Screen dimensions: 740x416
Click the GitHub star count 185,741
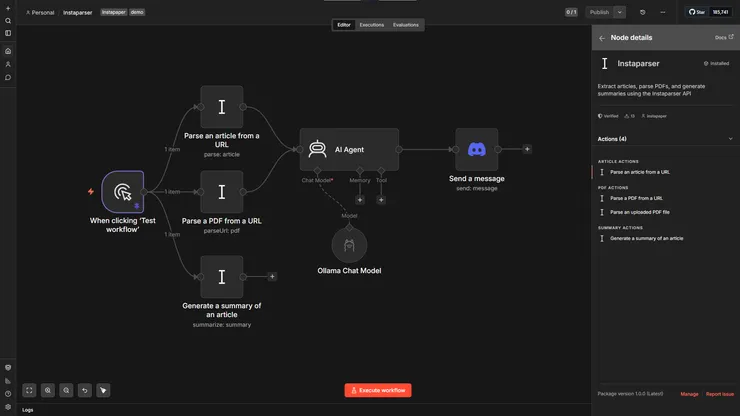[x=720, y=12]
